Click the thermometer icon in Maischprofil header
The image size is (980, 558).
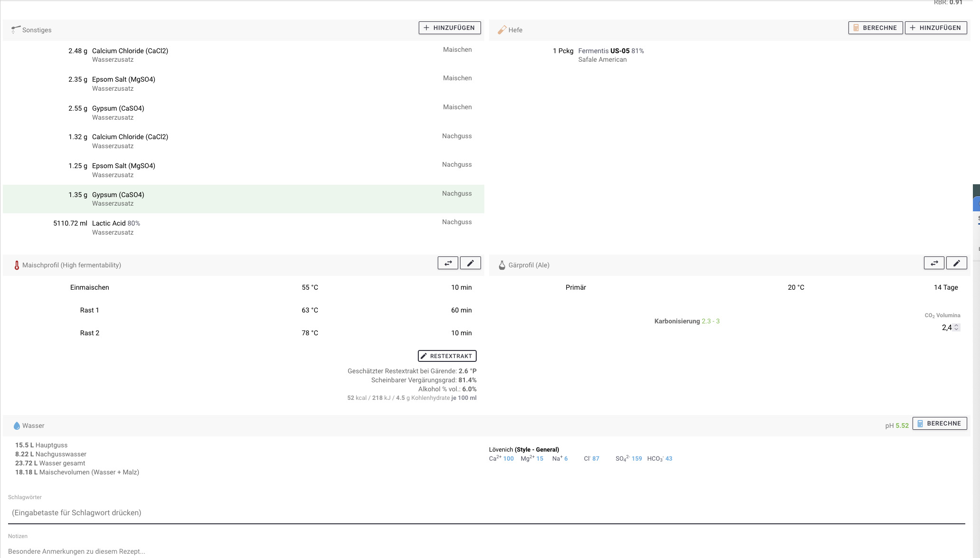coord(17,265)
